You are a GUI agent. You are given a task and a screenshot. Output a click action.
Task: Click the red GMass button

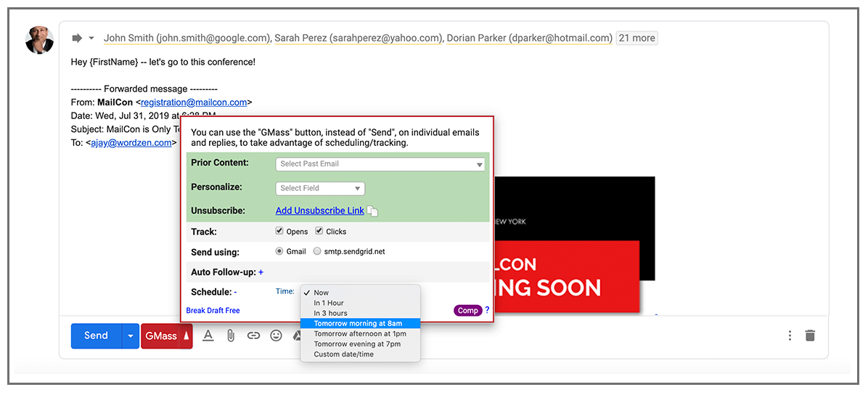pos(161,336)
